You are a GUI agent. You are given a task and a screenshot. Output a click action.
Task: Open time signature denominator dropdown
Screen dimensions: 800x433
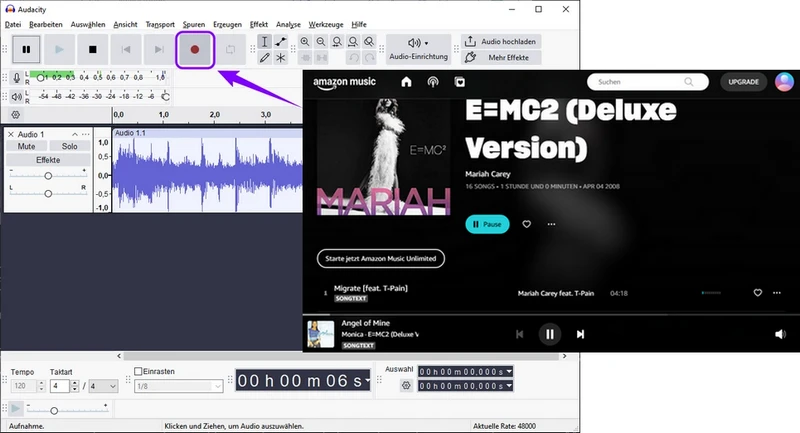point(104,386)
